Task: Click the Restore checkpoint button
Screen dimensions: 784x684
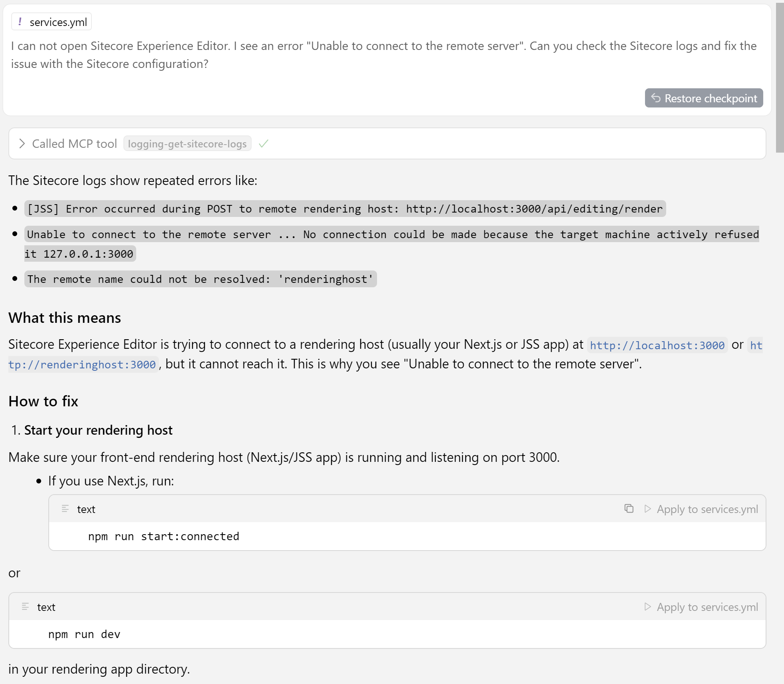Action: (703, 98)
